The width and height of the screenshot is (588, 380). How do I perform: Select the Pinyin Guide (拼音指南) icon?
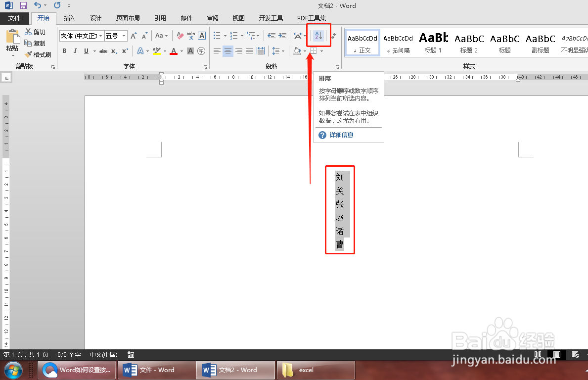coord(191,36)
